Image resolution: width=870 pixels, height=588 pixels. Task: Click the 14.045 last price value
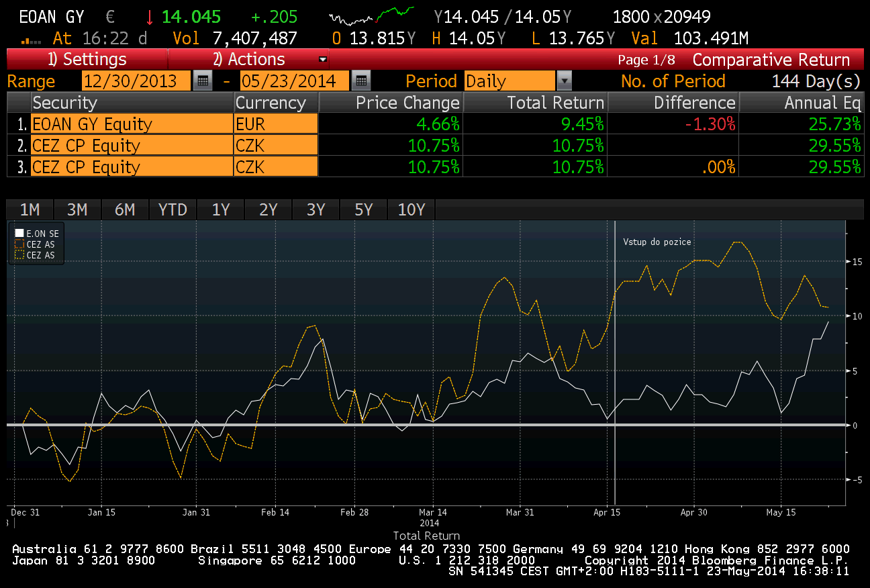(x=191, y=17)
